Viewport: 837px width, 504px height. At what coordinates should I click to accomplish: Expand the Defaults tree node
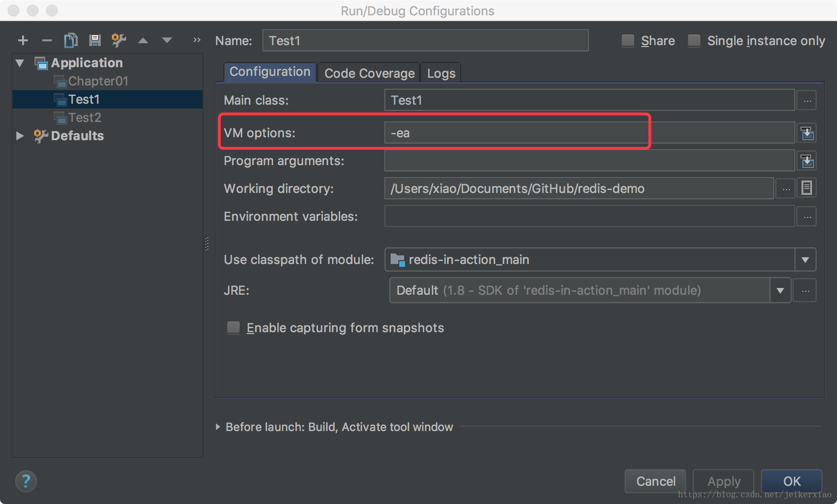[x=20, y=136]
